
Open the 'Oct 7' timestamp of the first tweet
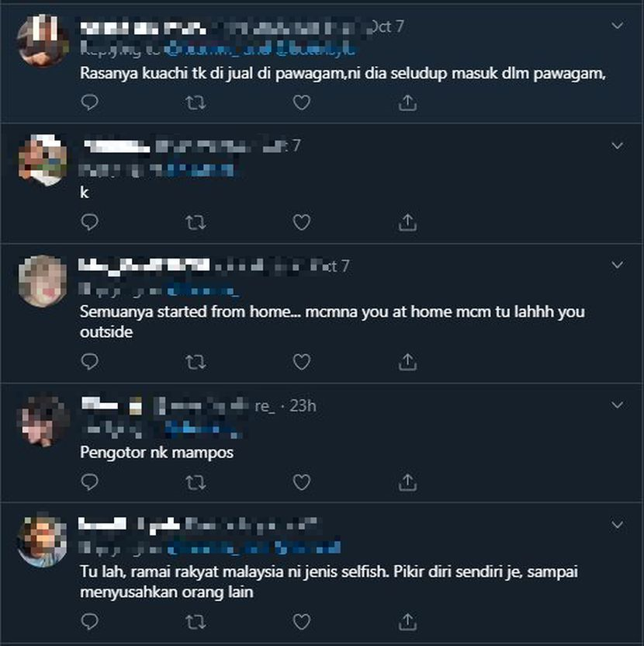pos(387,26)
